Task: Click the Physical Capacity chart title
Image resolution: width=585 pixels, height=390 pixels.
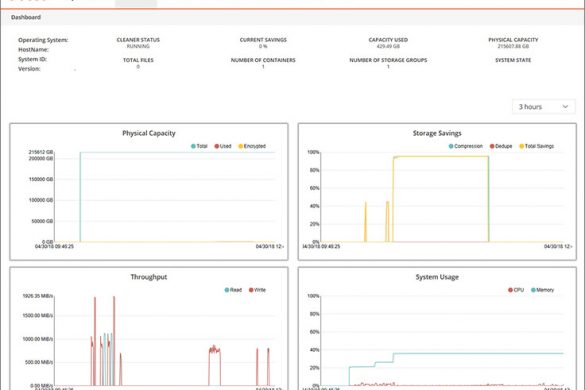Action: [x=149, y=133]
